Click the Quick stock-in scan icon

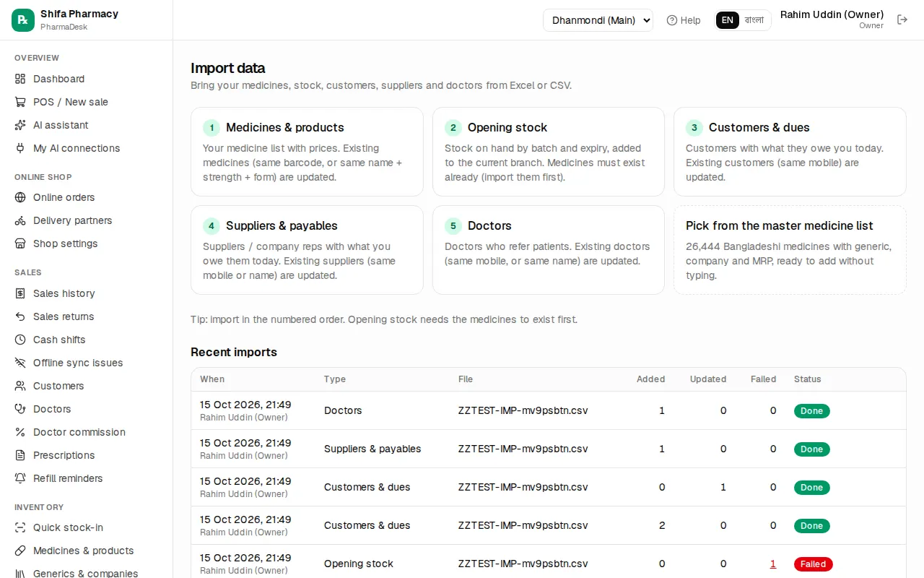click(x=20, y=527)
